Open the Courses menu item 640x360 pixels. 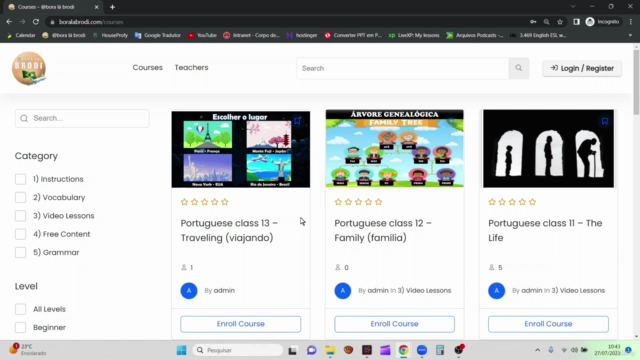click(147, 67)
